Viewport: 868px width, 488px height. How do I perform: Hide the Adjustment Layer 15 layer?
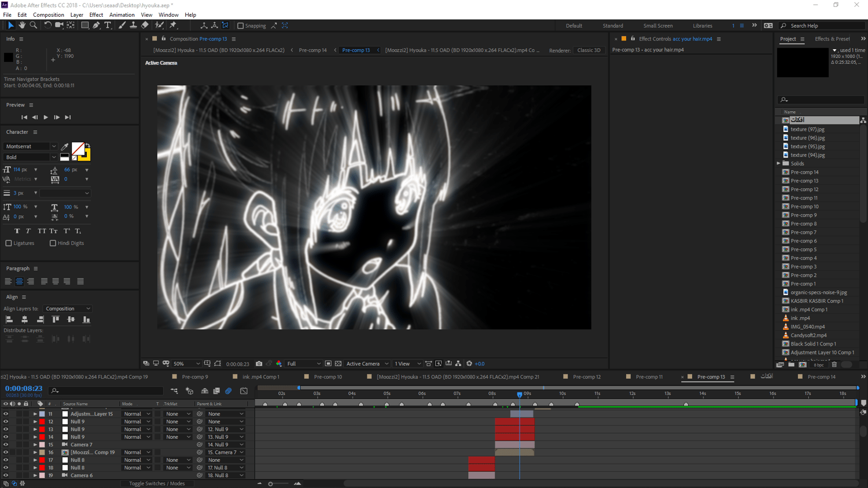(6, 414)
